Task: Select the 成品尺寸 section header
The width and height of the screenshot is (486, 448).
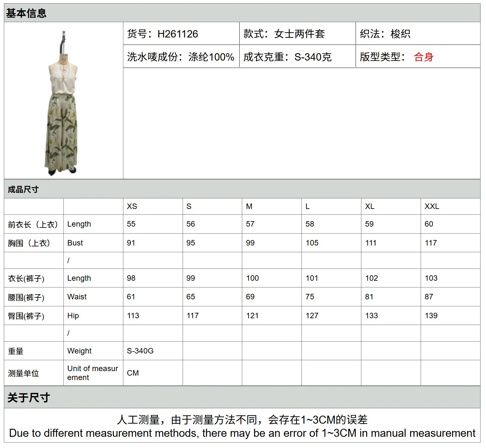Action: [x=242, y=189]
